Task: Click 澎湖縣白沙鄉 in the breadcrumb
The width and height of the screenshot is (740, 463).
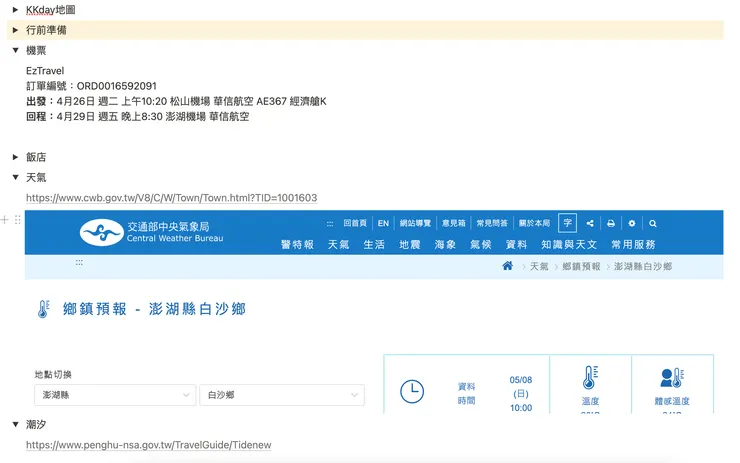Action: click(x=643, y=267)
